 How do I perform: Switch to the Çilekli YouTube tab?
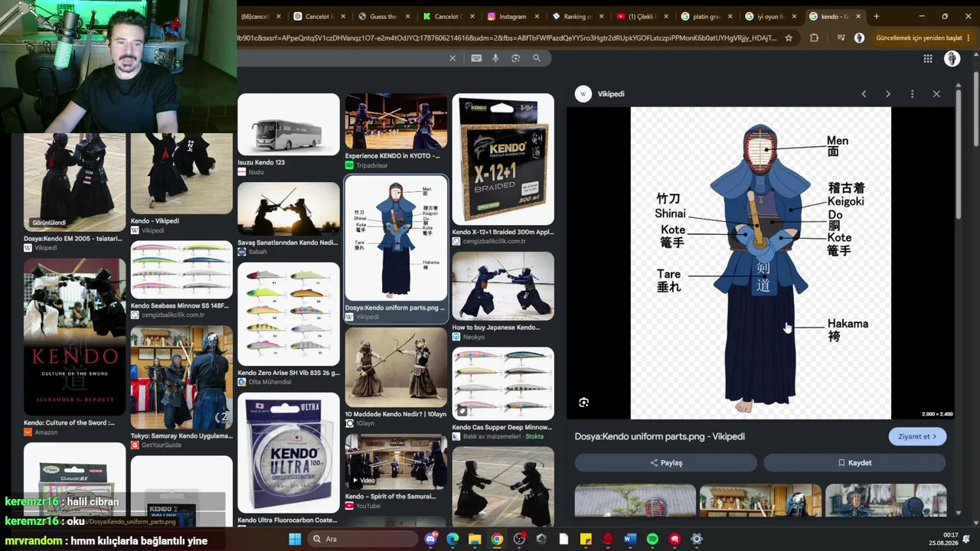tap(642, 16)
